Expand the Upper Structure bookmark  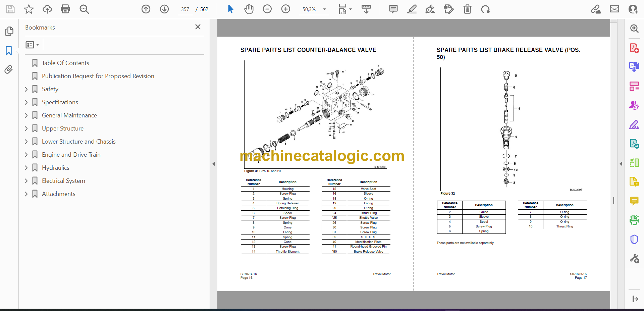[x=26, y=128]
